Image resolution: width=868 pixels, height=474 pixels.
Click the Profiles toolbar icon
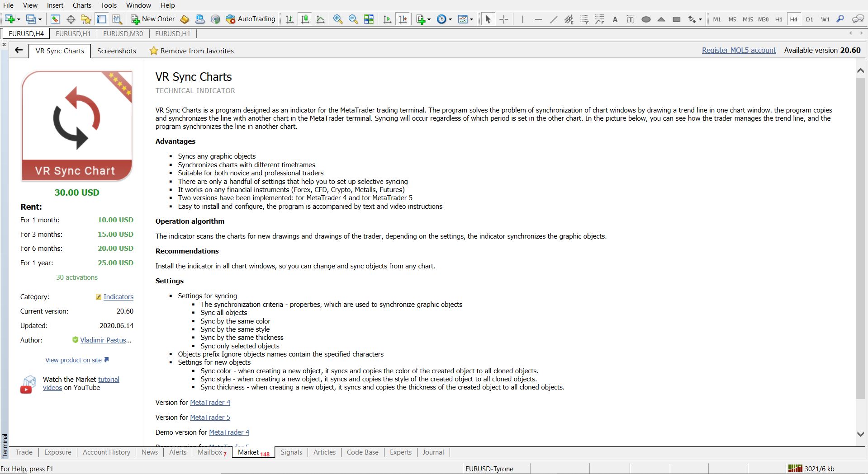(x=31, y=19)
